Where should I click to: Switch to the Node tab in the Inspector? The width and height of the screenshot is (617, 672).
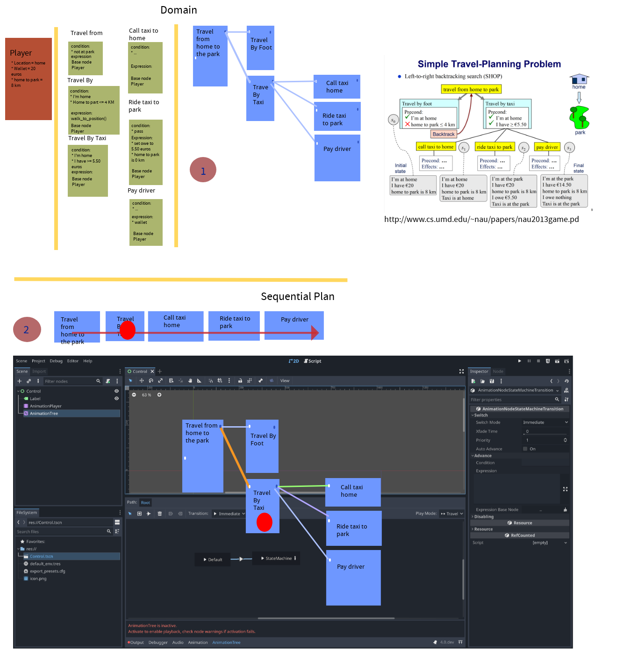498,371
